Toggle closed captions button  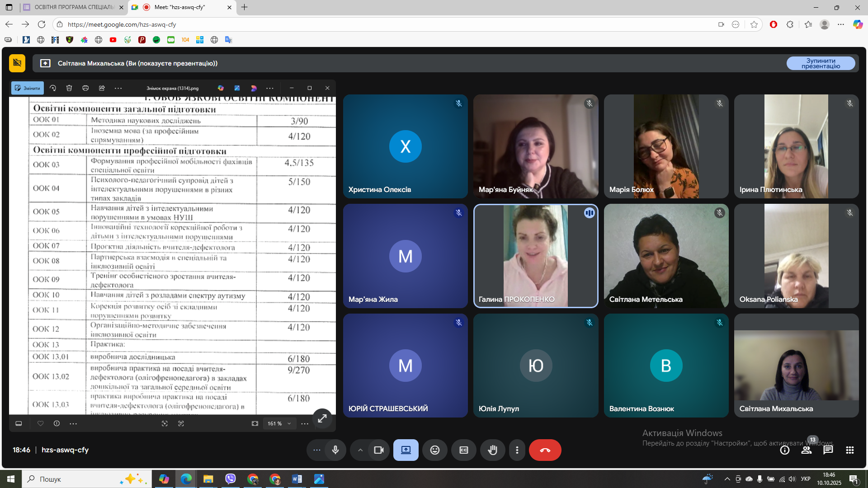tap(463, 450)
